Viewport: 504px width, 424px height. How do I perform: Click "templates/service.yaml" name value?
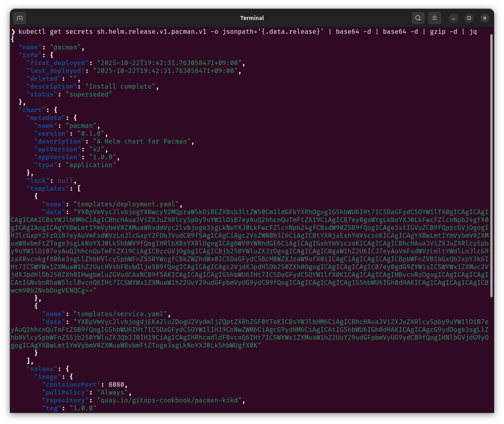point(120,314)
